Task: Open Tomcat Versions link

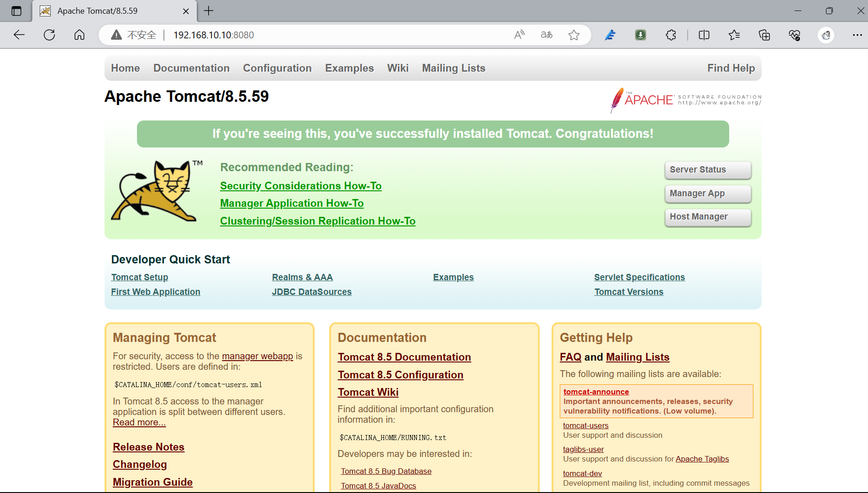Action: pos(629,292)
